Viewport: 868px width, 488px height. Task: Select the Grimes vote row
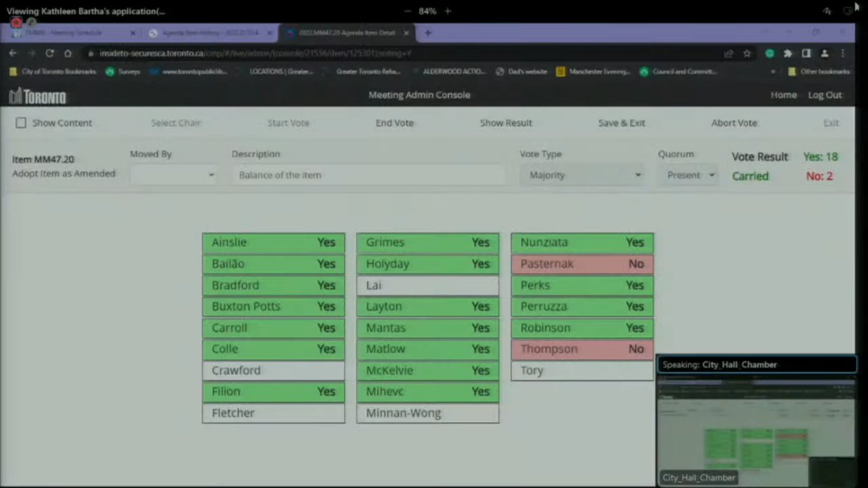point(427,243)
